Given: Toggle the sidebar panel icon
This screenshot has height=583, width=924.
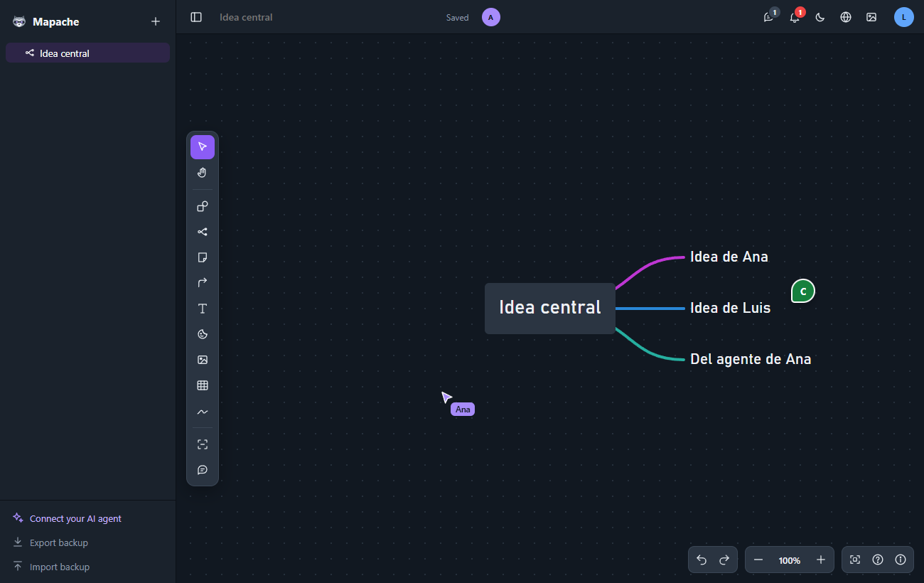Looking at the screenshot, I should click(196, 17).
